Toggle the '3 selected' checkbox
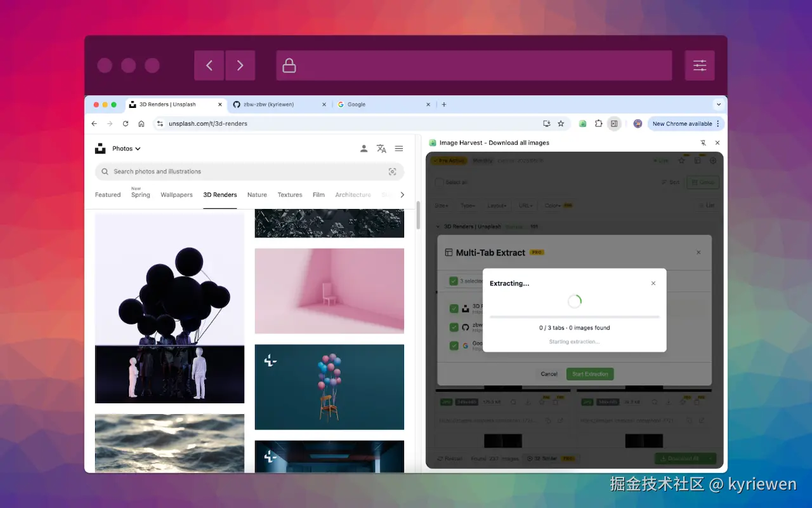 [x=454, y=281]
